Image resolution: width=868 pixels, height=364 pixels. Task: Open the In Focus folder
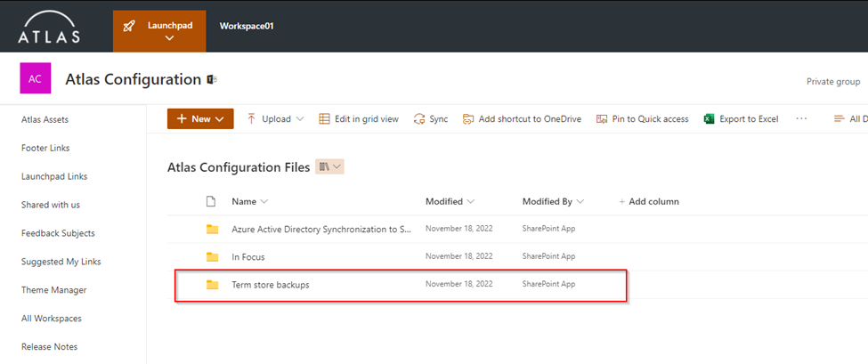click(x=247, y=257)
